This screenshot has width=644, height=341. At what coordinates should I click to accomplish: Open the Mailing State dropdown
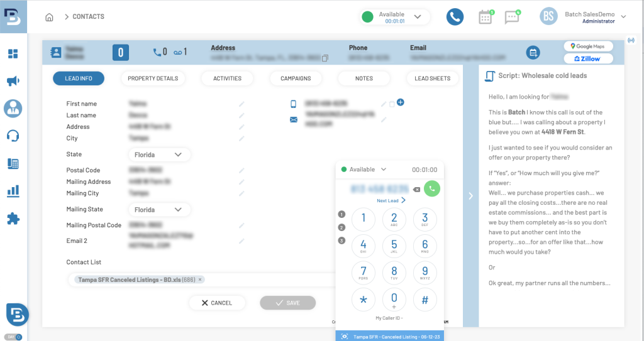(159, 210)
